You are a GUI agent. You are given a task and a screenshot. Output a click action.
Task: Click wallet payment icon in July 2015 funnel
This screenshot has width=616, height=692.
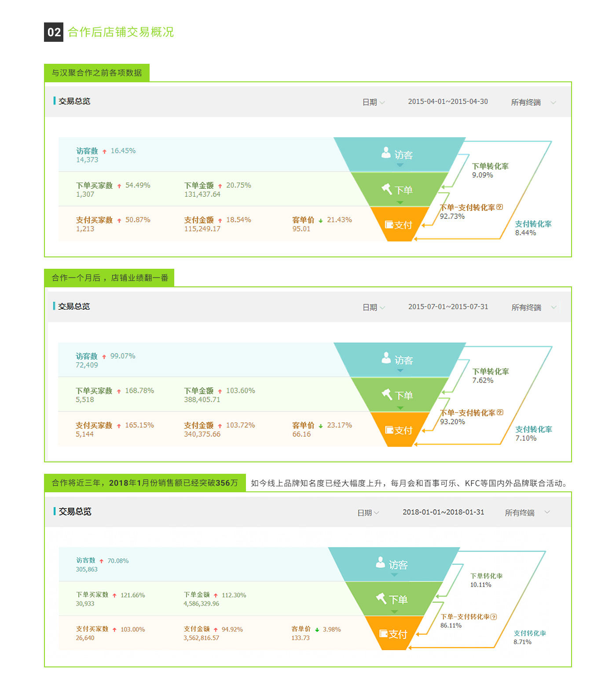tap(389, 430)
